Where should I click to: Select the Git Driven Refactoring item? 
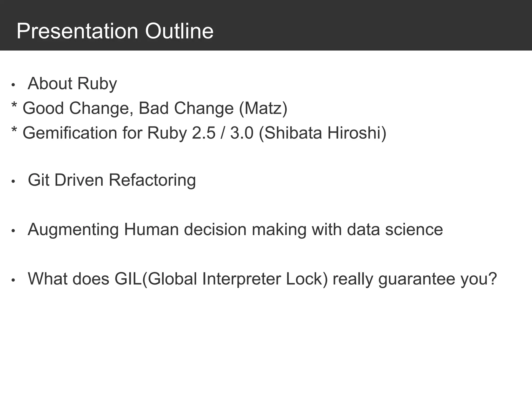[x=112, y=180]
